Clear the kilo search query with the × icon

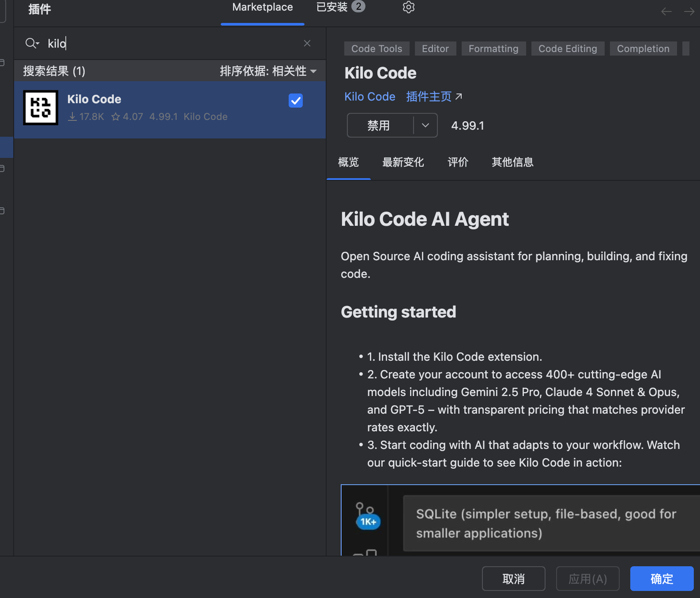click(307, 43)
